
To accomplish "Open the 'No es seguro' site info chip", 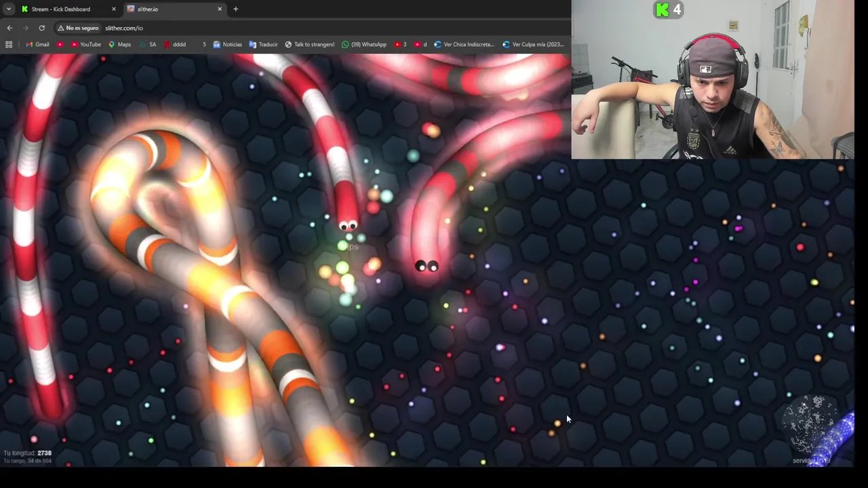I will tap(78, 28).
